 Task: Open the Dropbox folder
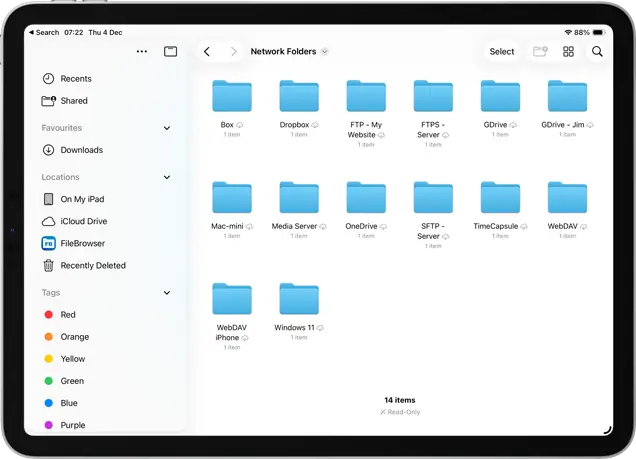coord(298,98)
